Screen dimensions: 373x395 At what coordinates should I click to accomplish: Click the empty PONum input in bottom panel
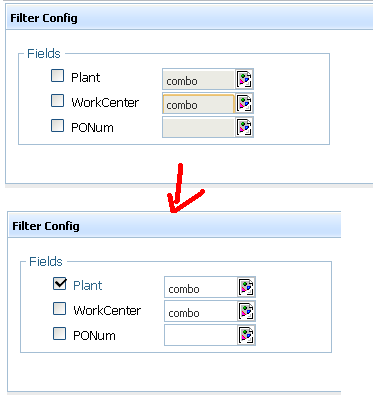point(201,335)
